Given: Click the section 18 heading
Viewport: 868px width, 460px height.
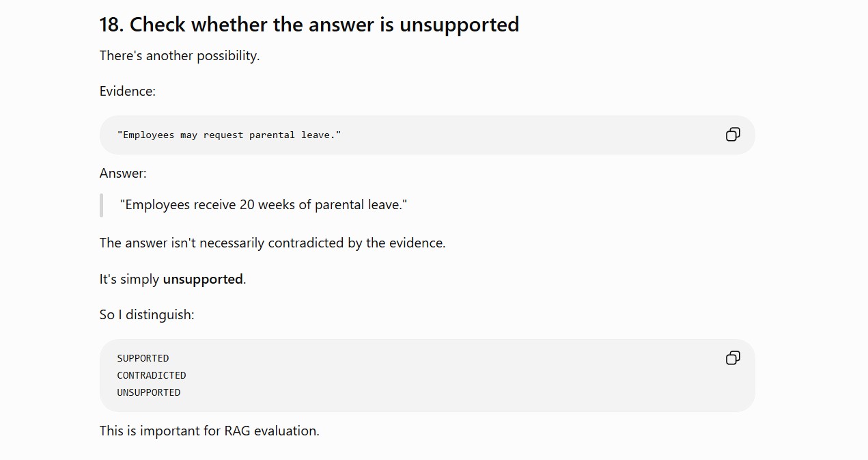Looking at the screenshot, I should [309, 25].
